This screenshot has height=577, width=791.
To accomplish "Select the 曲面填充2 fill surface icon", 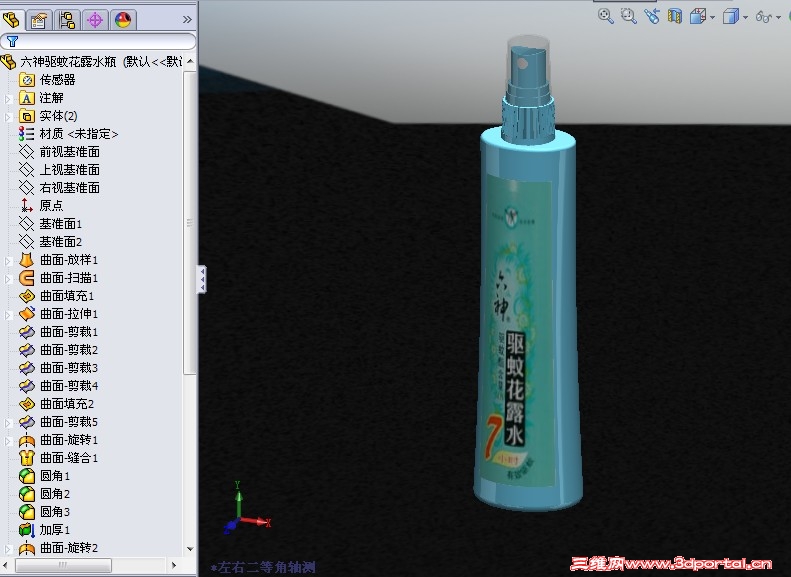I will (27, 403).
